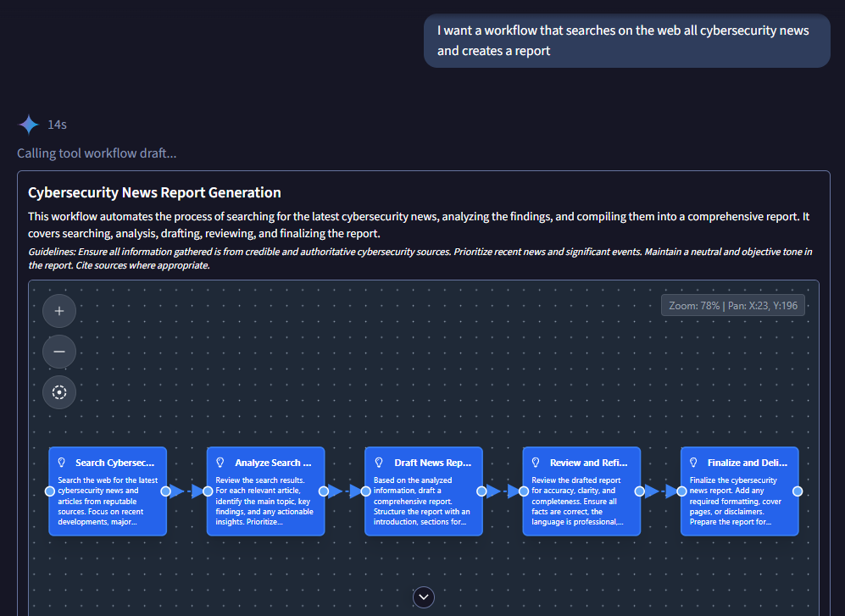Viewport: 845px width, 616px height.
Task: Select the Analyze Search workflow node description
Action: coord(264,501)
